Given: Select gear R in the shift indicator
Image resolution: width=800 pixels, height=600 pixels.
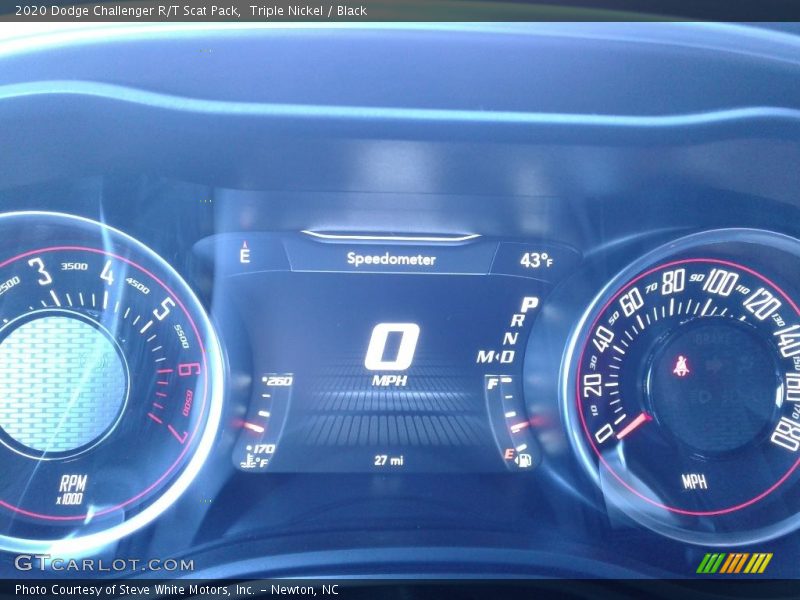Looking at the screenshot, I should (x=517, y=321).
